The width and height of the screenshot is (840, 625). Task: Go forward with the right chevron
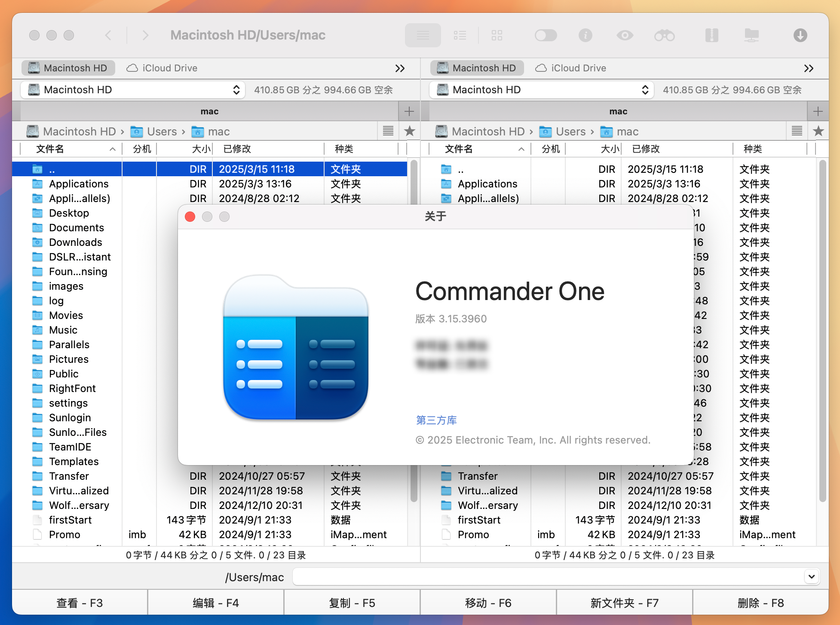pos(145,35)
